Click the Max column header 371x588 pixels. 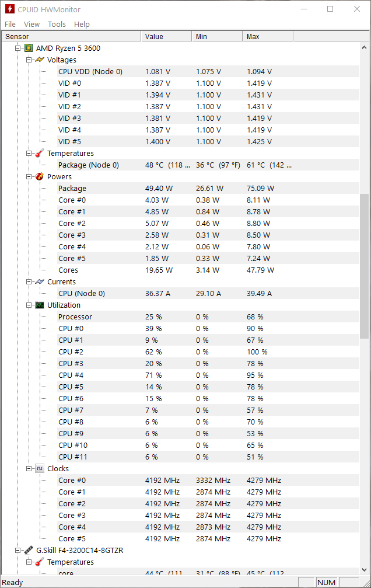(x=268, y=36)
